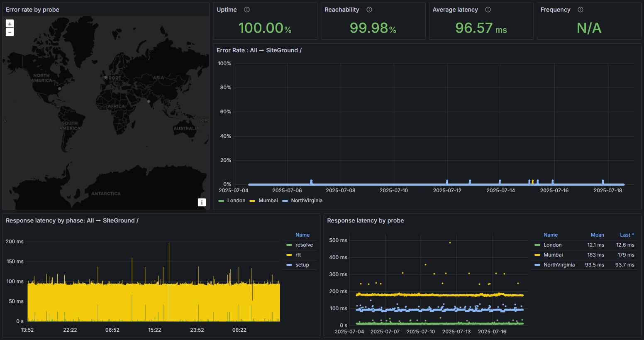Zoom out on the error rate map

[x=10, y=32]
